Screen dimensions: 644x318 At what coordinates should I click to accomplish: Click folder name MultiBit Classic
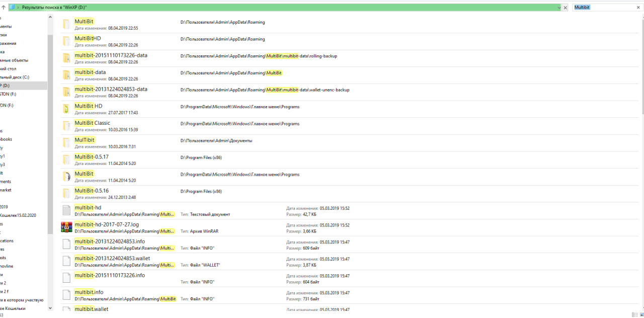pos(92,123)
